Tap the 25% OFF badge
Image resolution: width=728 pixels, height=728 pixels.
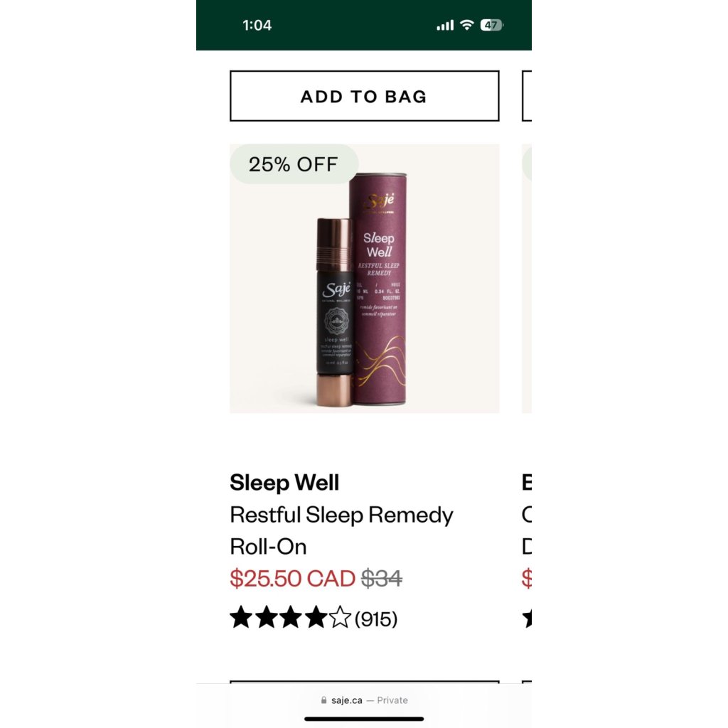click(294, 164)
